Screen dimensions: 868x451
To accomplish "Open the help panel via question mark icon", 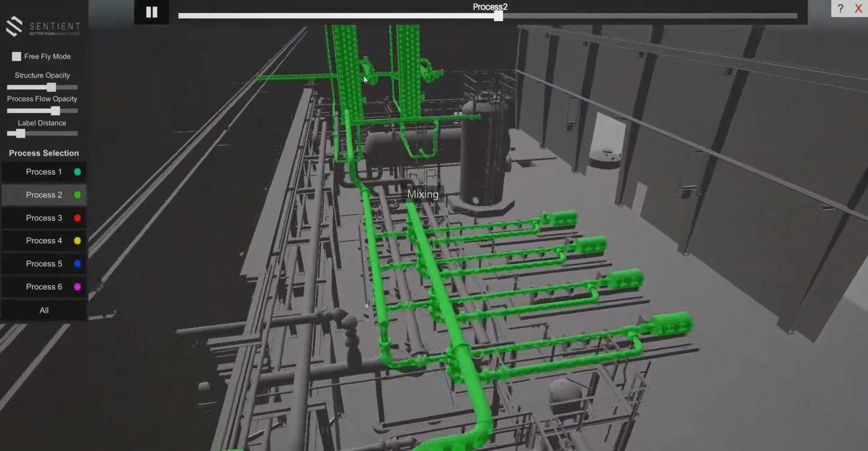I will click(840, 8).
